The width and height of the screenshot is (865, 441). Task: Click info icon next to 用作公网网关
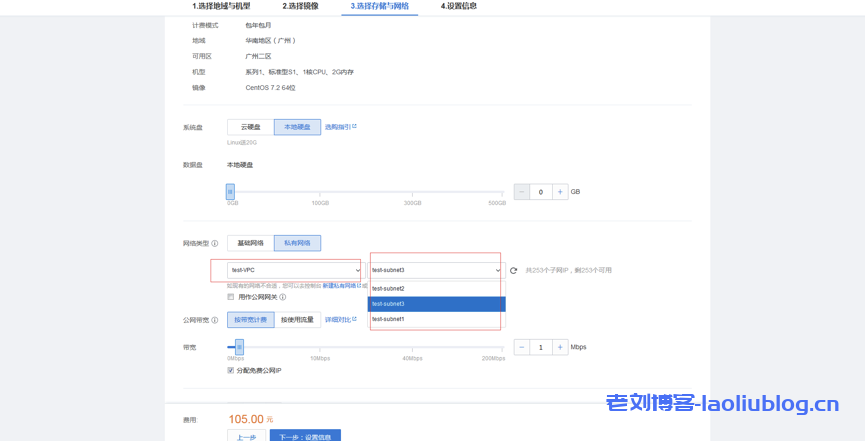click(x=283, y=297)
